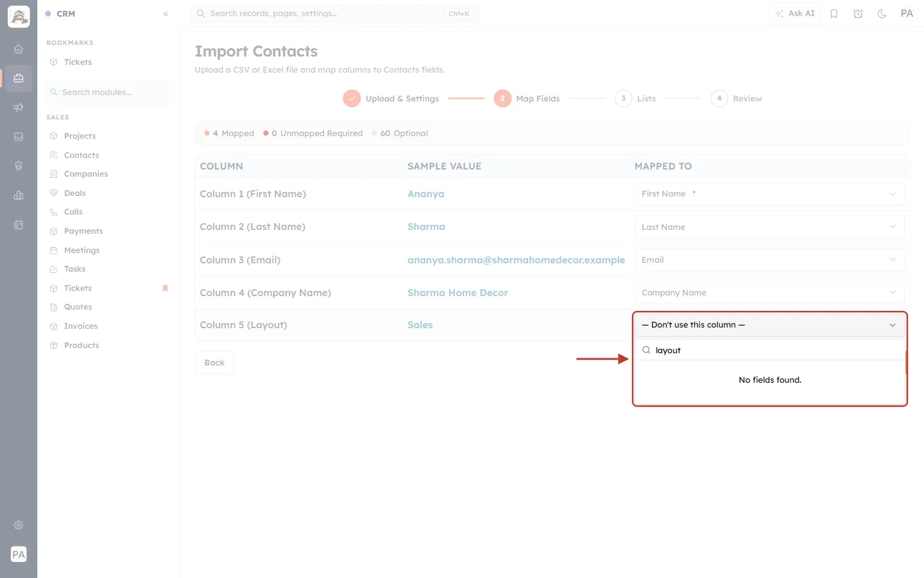Image resolution: width=924 pixels, height=578 pixels.
Task: Collapse the Don't use this column dropdown
Action: (x=769, y=325)
